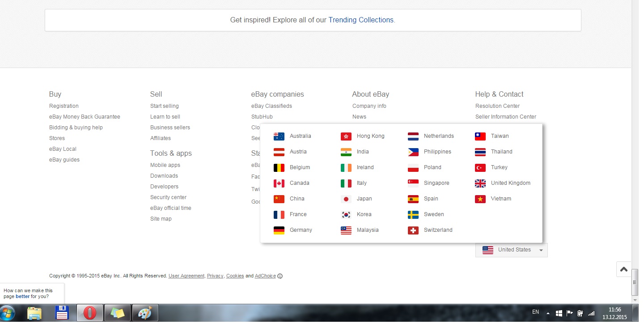Click the India flag icon
644x324 pixels.
coord(346,152)
